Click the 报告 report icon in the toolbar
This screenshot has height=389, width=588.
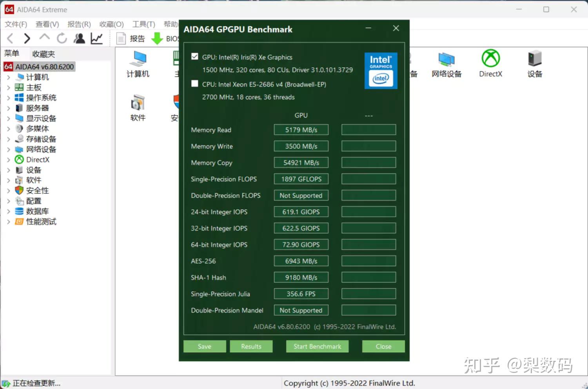(129, 38)
